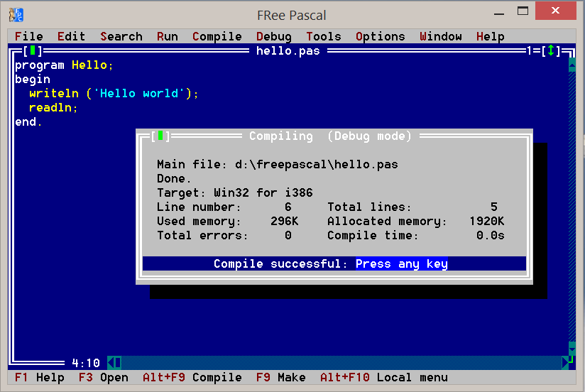This screenshot has height=392, width=585.
Task: Close the hello.pas editor window via green box
Action: click(33, 50)
